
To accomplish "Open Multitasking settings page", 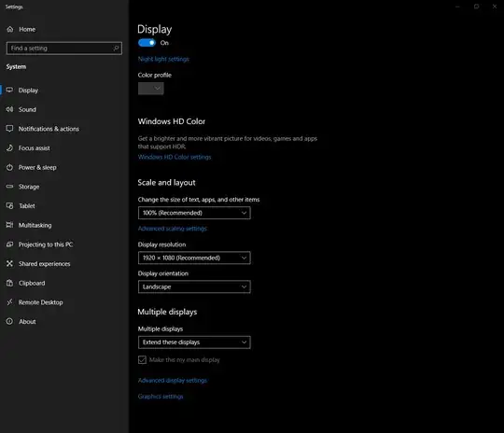I will 35,225.
